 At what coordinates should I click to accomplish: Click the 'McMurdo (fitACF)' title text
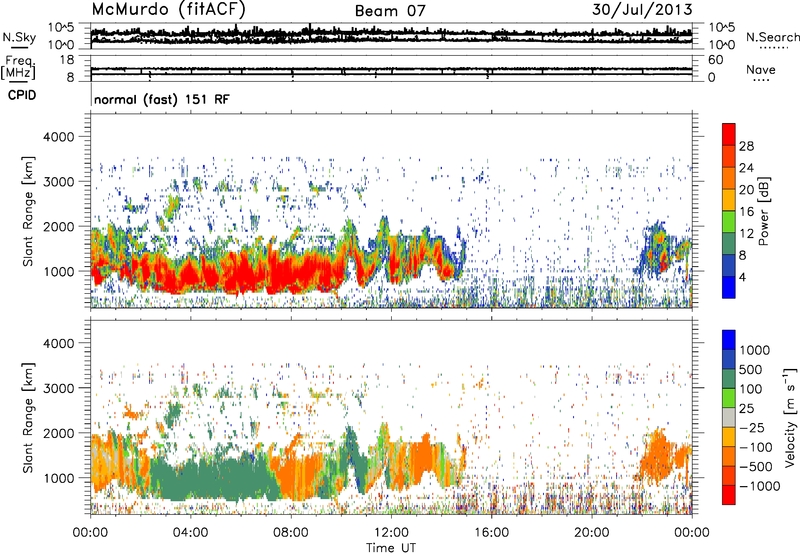(x=168, y=10)
